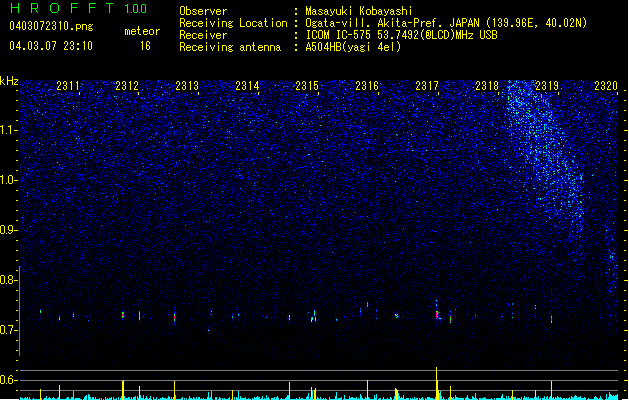
Task: Click the 2318 time marker
Action: click(x=487, y=86)
